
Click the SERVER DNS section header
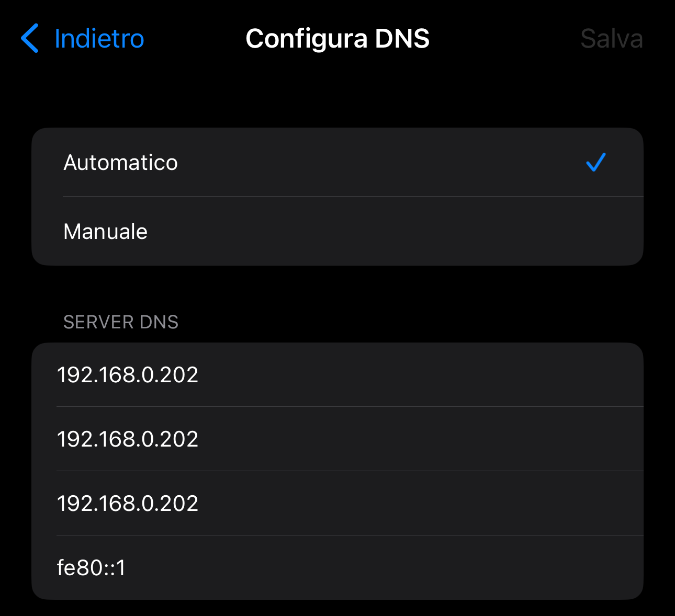121,322
